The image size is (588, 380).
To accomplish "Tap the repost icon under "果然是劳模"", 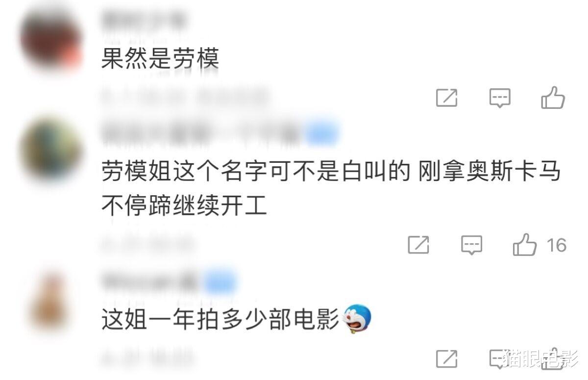I will tap(446, 99).
